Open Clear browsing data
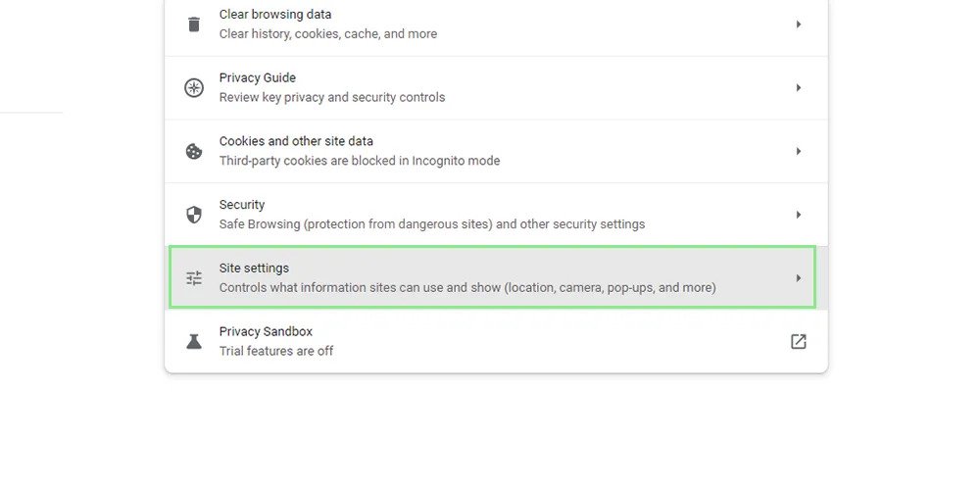This screenshot has height=490, width=980. click(275, 15)
